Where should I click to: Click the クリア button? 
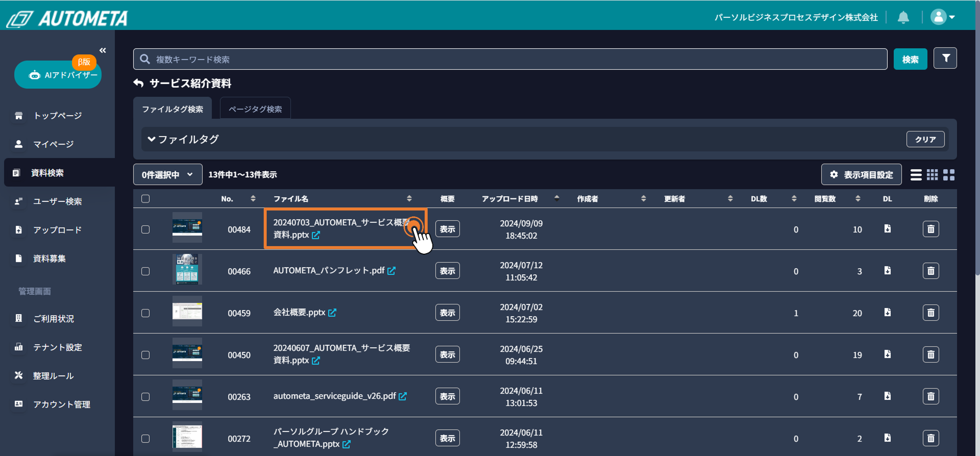point(925,139)
